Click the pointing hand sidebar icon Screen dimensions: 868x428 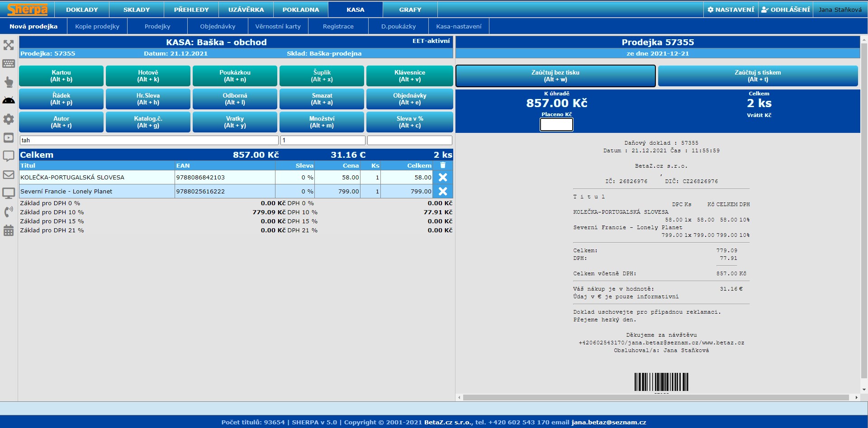9,82
